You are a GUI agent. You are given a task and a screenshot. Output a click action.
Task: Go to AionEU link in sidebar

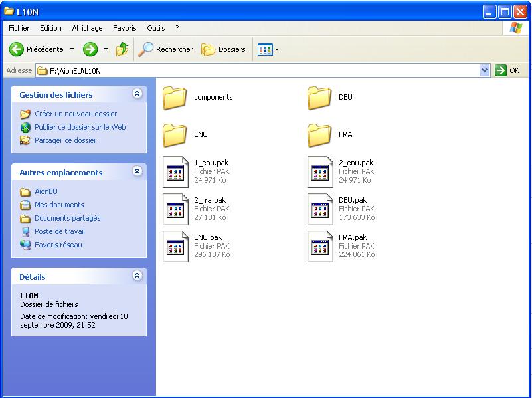pos(46,191)
